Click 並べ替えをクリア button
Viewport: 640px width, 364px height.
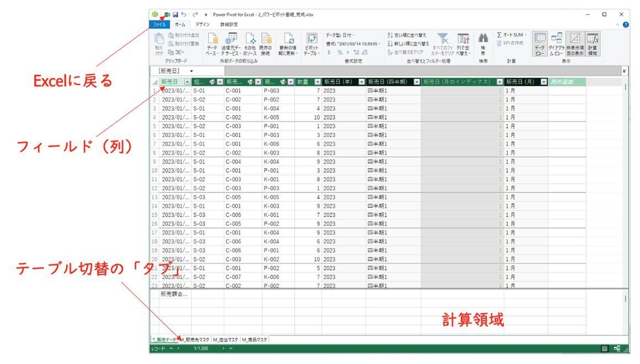(405, 52)
